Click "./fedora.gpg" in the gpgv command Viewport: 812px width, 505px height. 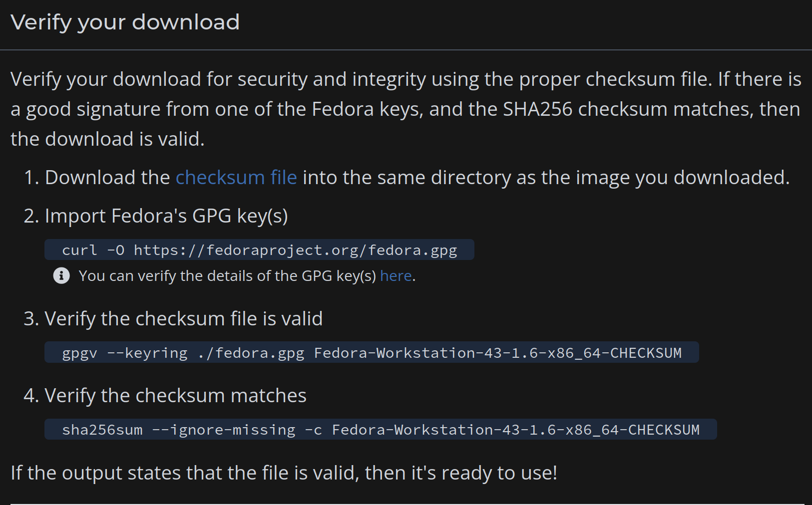pos(251,353)
